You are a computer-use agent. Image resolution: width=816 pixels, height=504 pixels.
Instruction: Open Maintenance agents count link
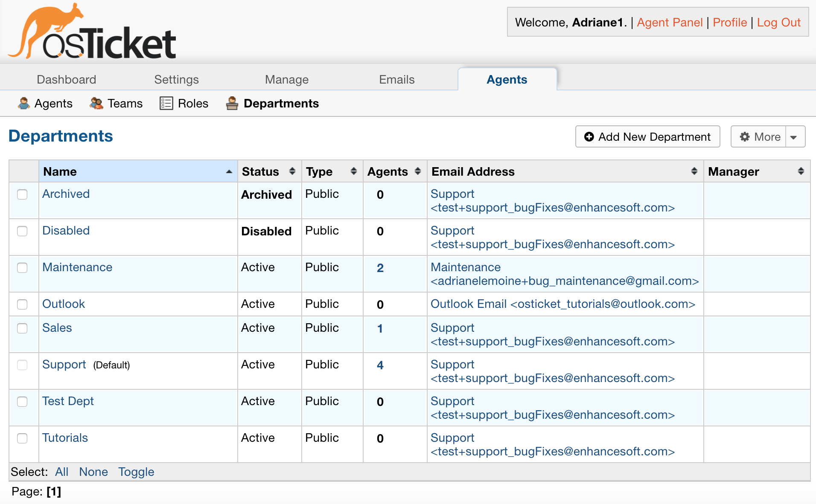point(380,268)
